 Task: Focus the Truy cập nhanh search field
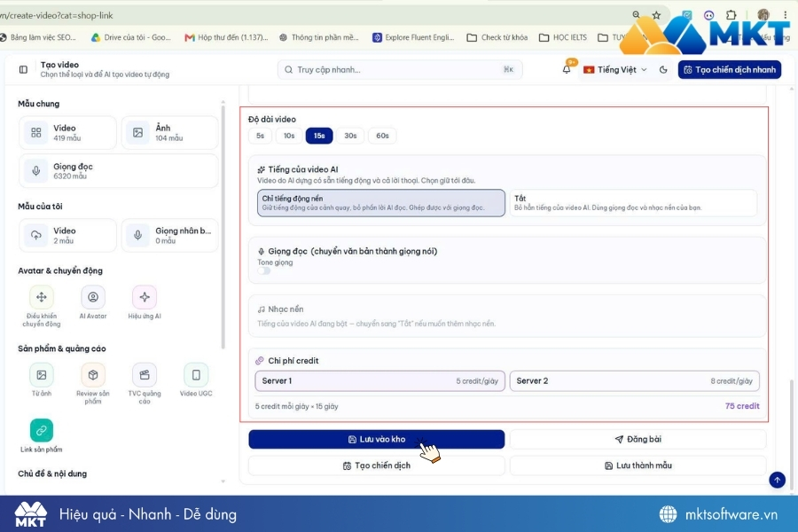[x=400, y=70]
